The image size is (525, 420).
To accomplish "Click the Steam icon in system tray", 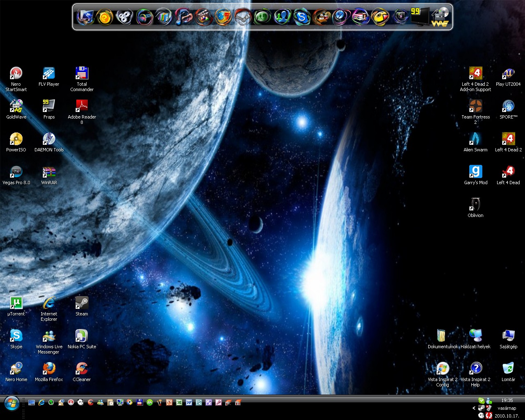I will pos(482,409).
